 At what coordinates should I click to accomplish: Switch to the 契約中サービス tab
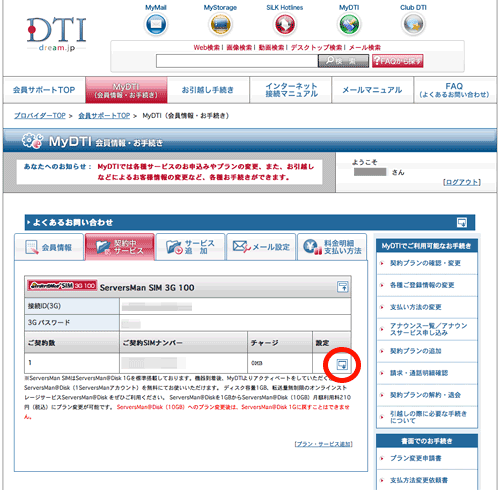click(x=120, y=247)
